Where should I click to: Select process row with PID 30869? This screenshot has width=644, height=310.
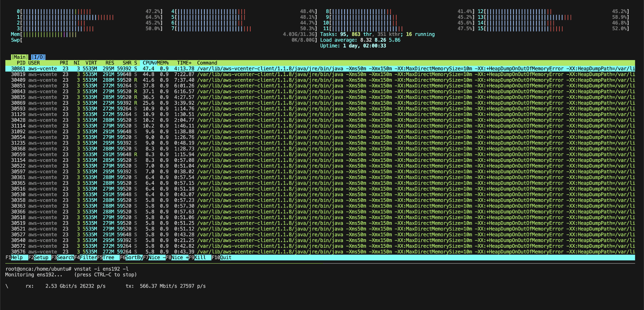point(320,103)
